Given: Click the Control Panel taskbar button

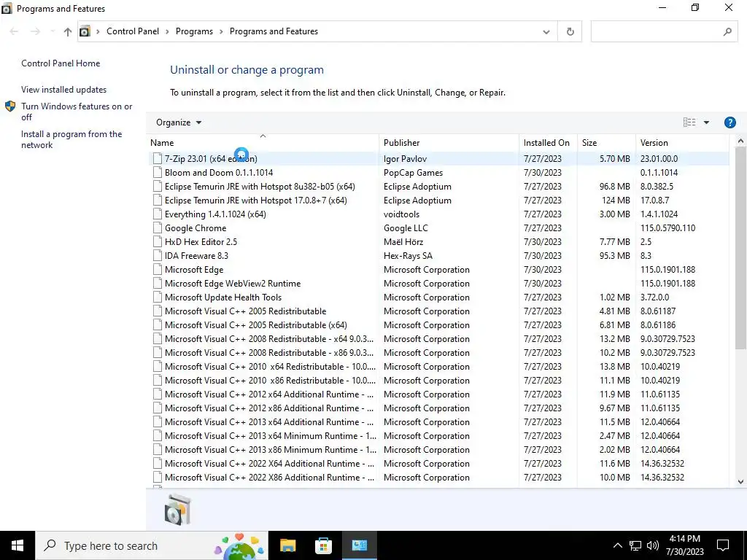Looking at the screenshot, I should (359, 545).
